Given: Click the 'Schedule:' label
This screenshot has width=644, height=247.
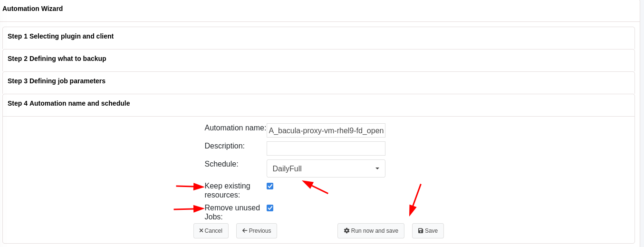Looking at the screenshot, I should click(x=221, y=164).
